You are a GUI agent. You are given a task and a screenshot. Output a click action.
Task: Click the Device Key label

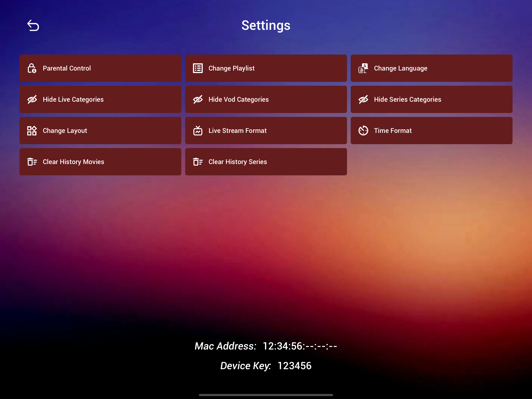tap(246, 366)
